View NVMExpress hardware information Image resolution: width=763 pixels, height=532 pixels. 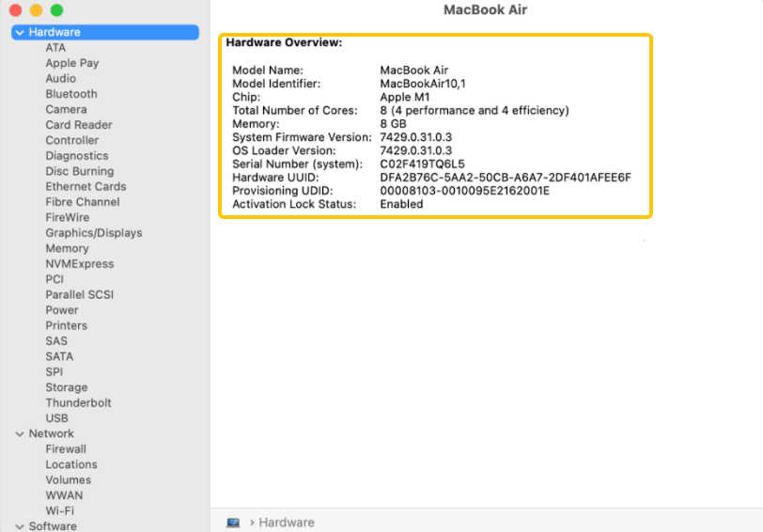(80, 264)
